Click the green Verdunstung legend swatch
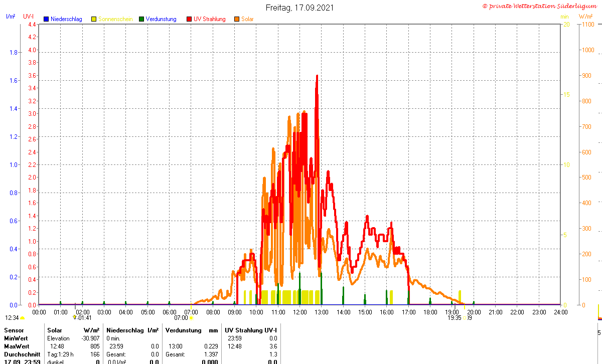The width and height of the screenshot is (602, 364). (141, 19)
